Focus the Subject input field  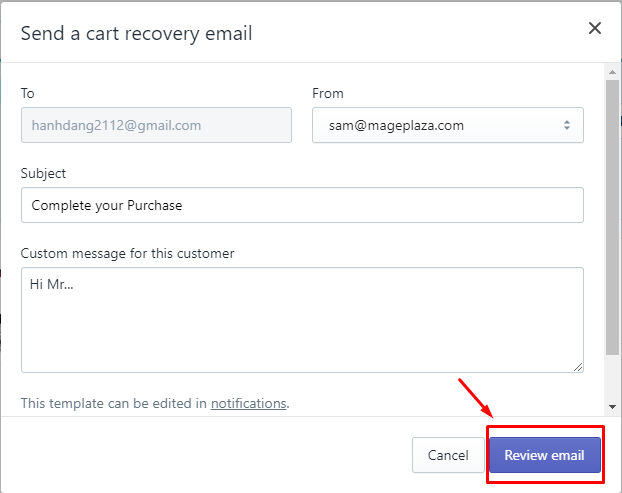[302, 205]
